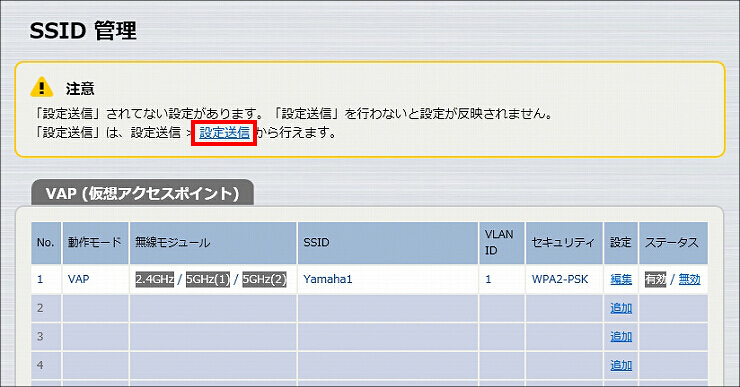Screen dimensions: 740x387
Task: Click the ステータス column header
Action: point(672,243)
